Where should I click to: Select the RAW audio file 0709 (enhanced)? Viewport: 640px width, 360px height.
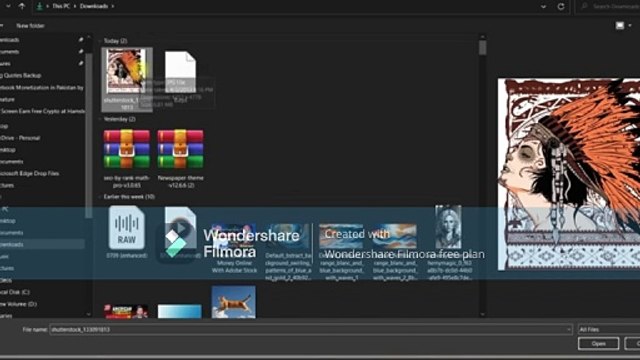click(x=127, y=228)
